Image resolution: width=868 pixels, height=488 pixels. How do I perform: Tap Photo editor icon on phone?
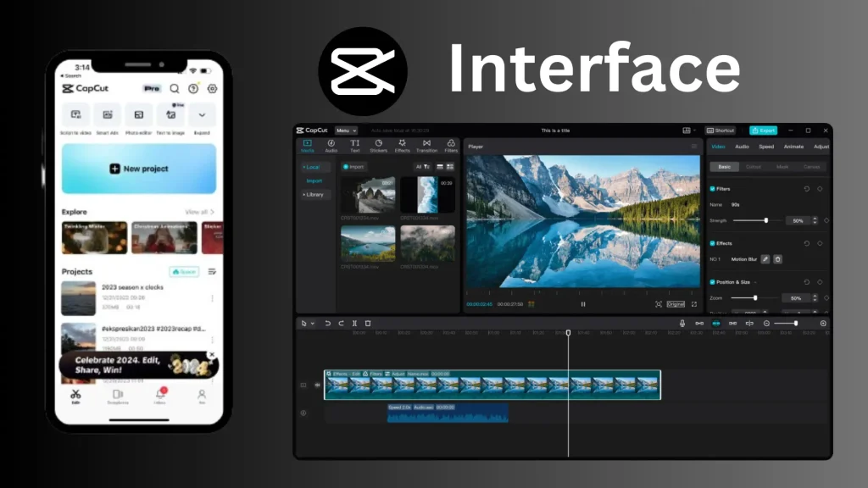138,114
